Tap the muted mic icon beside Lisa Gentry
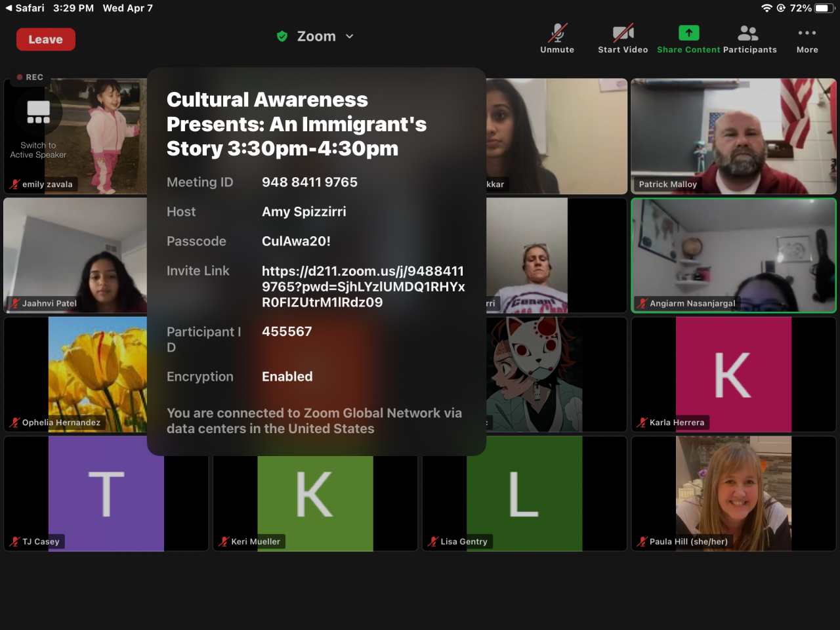 point(433,542)
